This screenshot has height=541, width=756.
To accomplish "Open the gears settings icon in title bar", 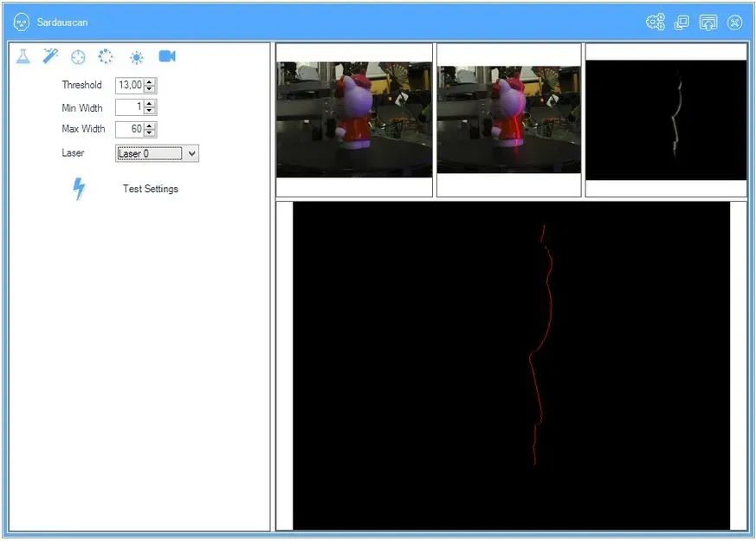I will (x=656, y=22).
